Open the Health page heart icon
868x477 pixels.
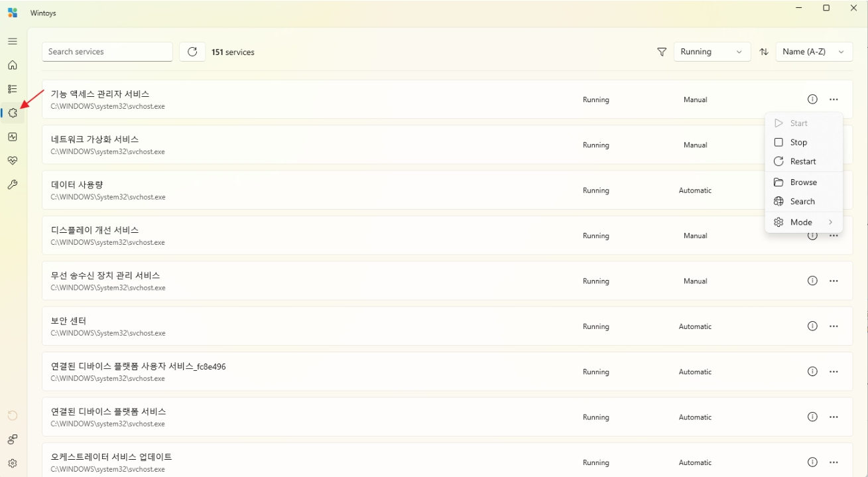[12, 161]
